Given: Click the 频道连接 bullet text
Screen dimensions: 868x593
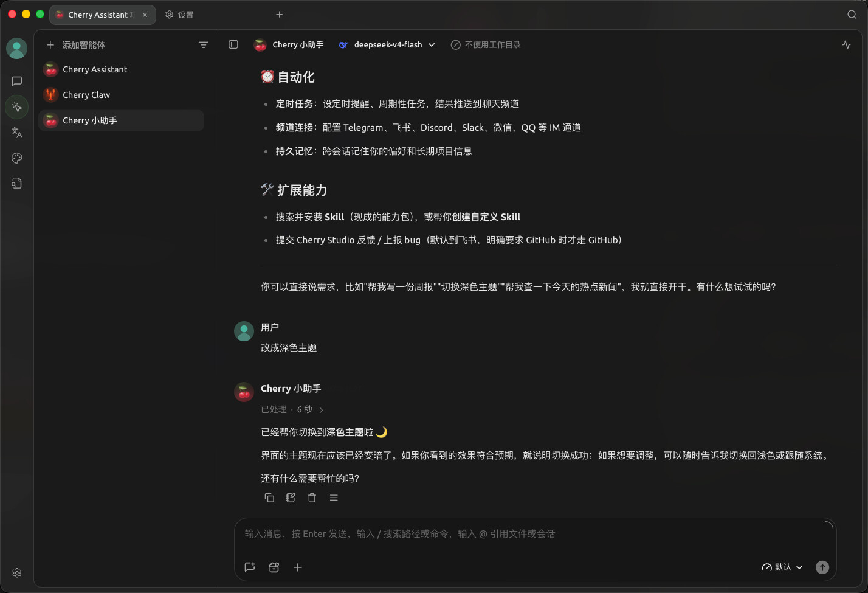Looking at the screenshot, I should tap(429, 128).
